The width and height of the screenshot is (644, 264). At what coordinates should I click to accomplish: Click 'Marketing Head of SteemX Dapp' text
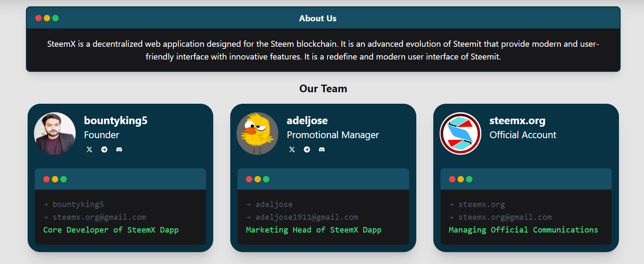click(314, 230)
